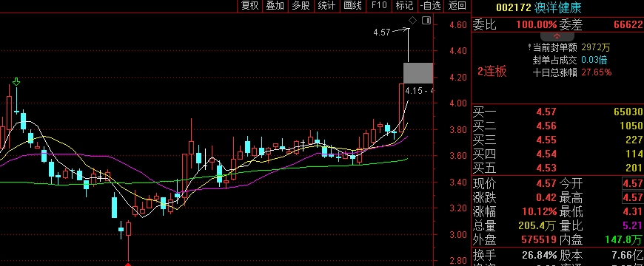The image size is (644, 266).
Task: Click the 买一 price 4.57
Action: [x=546, y=112]
